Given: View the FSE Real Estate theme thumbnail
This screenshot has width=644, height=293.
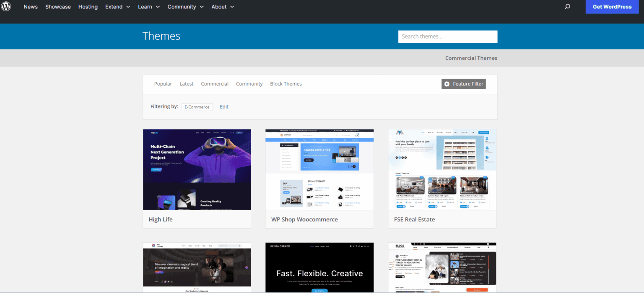Looking at the screenshot, I should [x=442, y=170].
